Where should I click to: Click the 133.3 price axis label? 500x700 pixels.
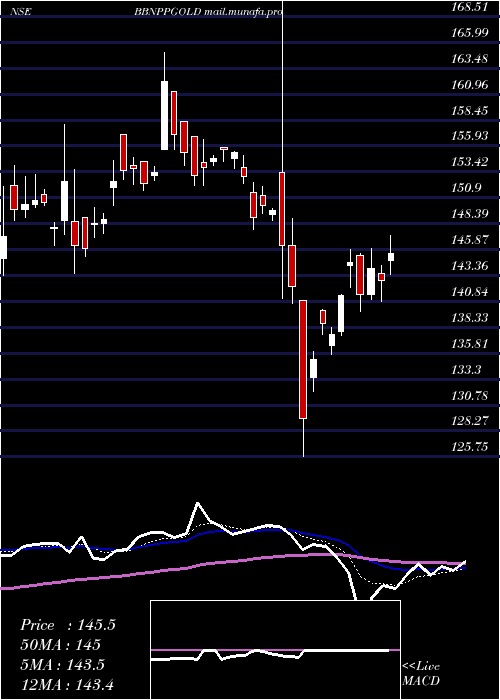tap(467, 370)
